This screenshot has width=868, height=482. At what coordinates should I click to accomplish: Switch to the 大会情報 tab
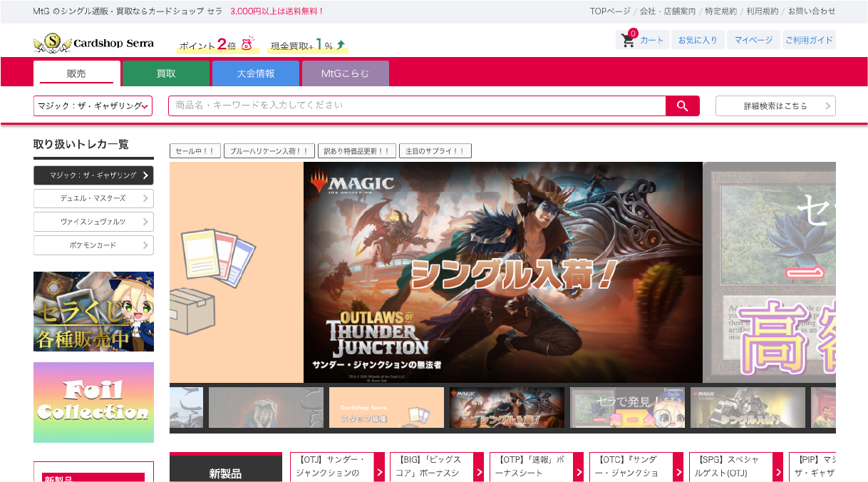pos(256,73)
